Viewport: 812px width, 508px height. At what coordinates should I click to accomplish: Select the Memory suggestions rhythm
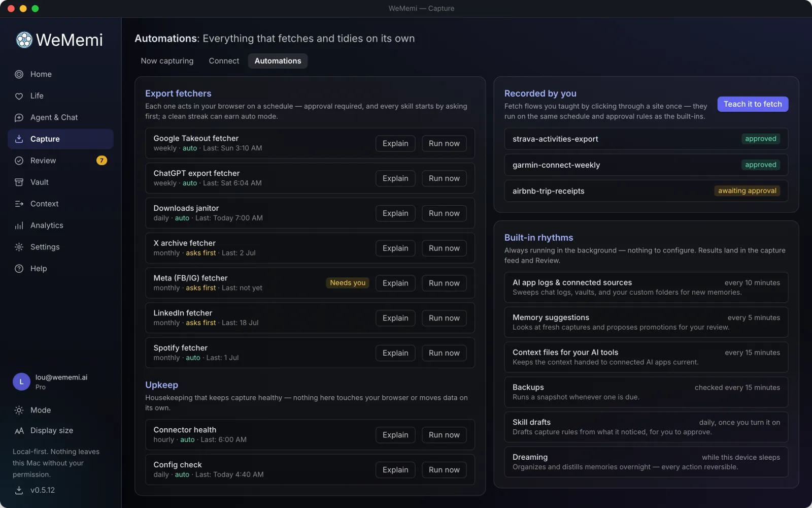coord(646,322)
